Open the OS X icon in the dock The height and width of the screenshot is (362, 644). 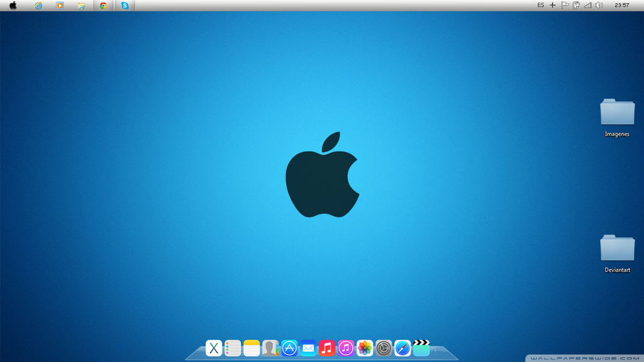click(x=214, y=348)
